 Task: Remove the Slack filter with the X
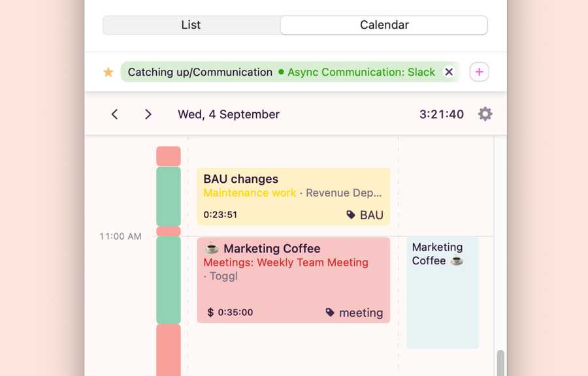(448, 72)
